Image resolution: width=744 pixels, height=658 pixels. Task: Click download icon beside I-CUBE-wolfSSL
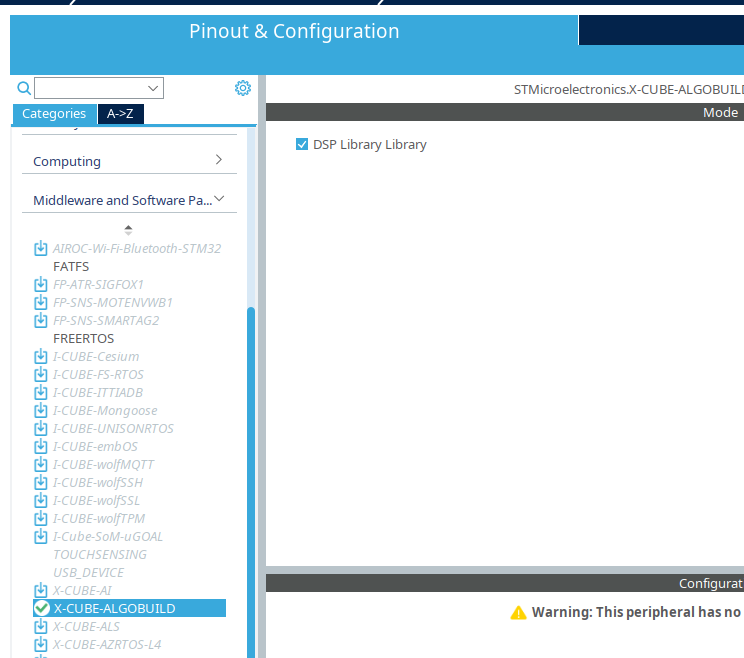pos(41,500)
